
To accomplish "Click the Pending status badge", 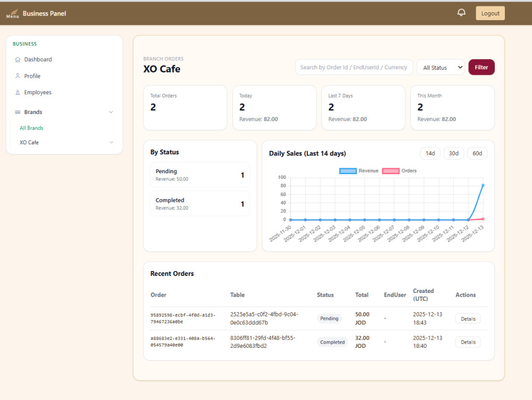I will (x=329, y=319).
